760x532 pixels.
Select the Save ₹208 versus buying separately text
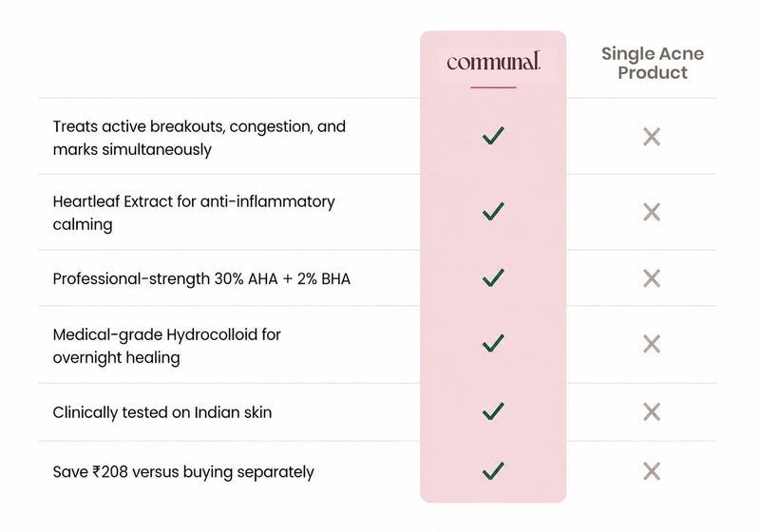[183, 472]
